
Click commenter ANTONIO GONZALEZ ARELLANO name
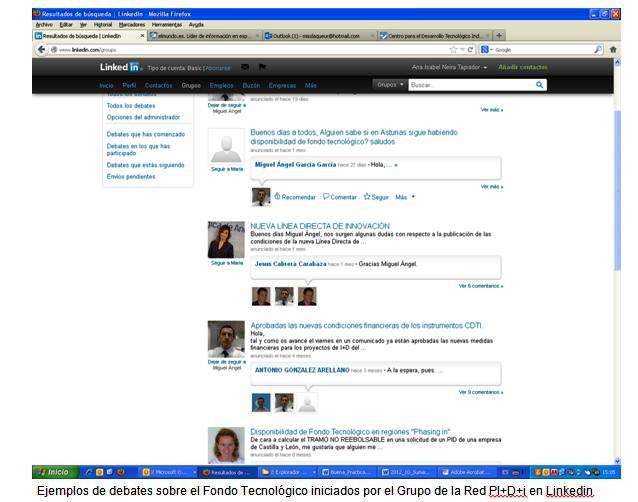(302, 370)
